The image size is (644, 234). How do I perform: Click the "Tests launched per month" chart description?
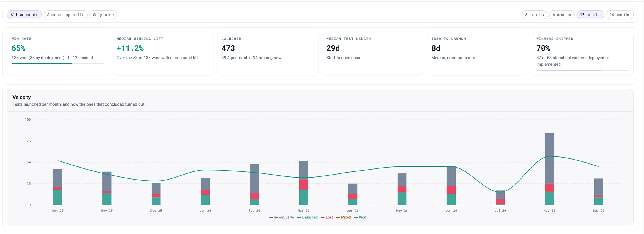79,104
